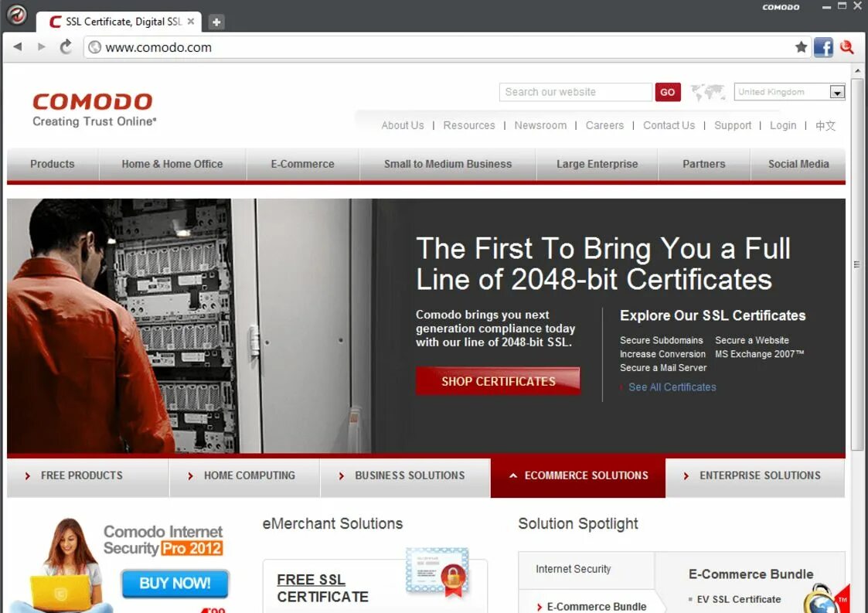The width and height of the screenshot is (868, 613).
Task: Open the Products menu
Action: click(x=53, y=164)
